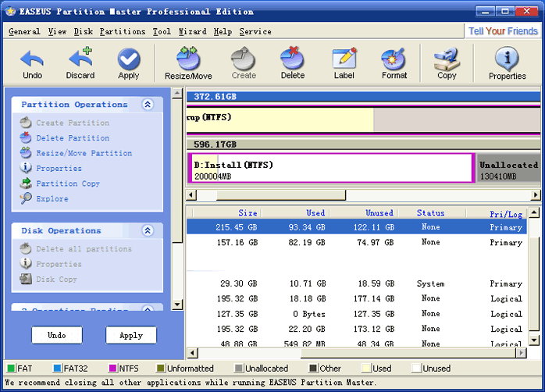Click partition list scroll down arrow
Image resolution: width=545 pixels, height=392 pixels.
click(534, 339)
